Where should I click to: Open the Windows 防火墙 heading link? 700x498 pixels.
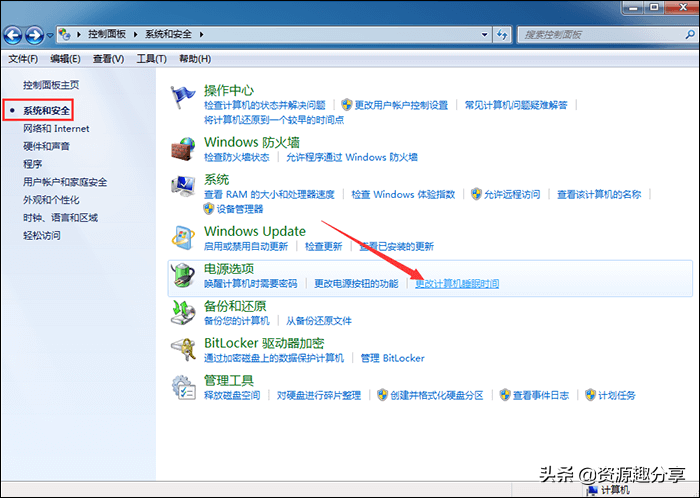click(252, 142)
